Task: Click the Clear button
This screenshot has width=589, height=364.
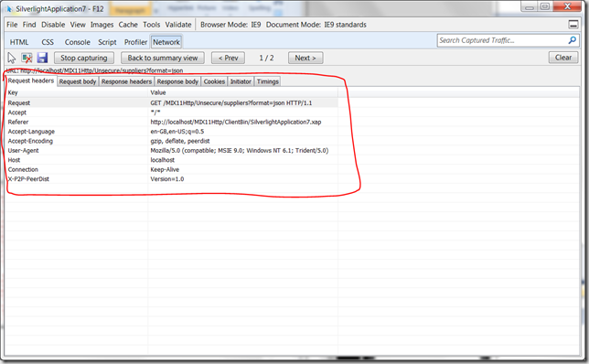Action: pyautogui.click(x=563, y=58)
